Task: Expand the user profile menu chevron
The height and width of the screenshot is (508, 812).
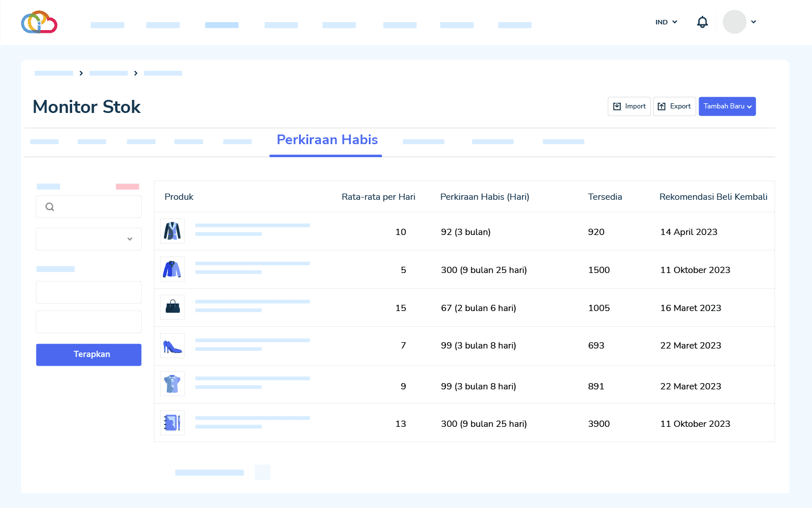Action: pos(754,22)
